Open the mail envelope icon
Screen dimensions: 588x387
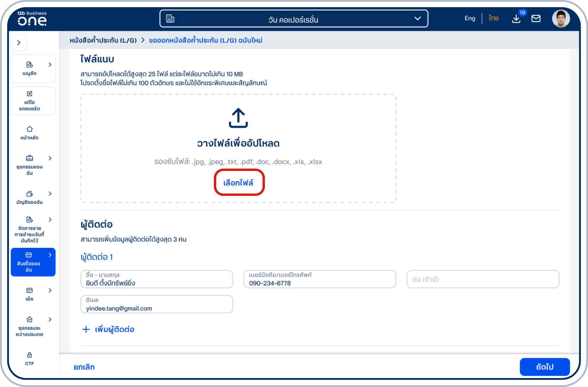click(536, 19)
